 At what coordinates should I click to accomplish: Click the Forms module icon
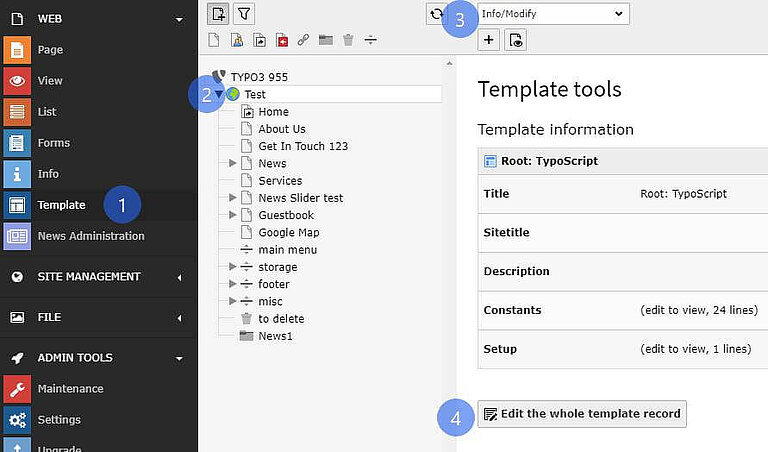pos(17,143)
